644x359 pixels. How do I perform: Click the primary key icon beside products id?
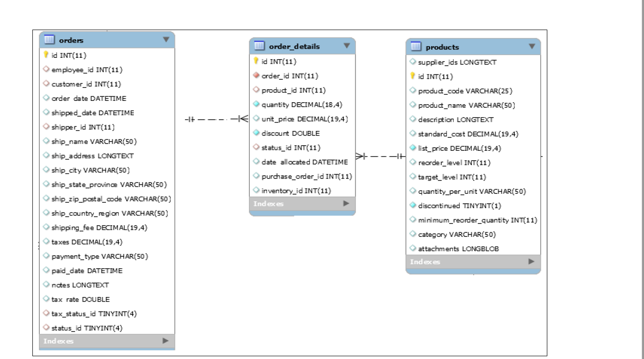(413, 76)
